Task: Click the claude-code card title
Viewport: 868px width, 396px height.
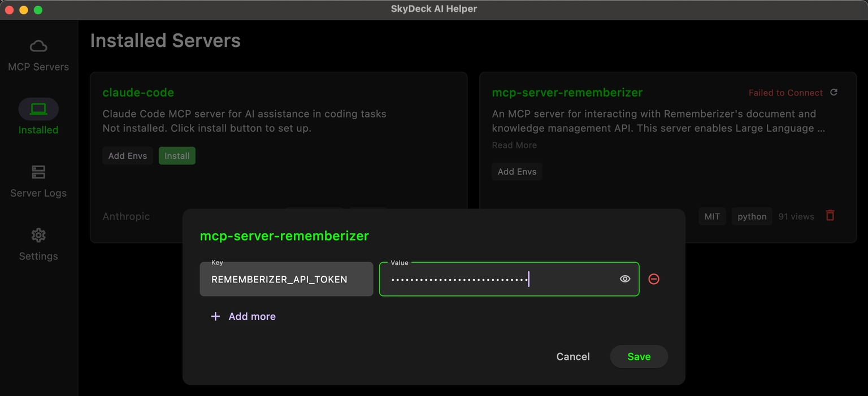Action: (138, 92)
